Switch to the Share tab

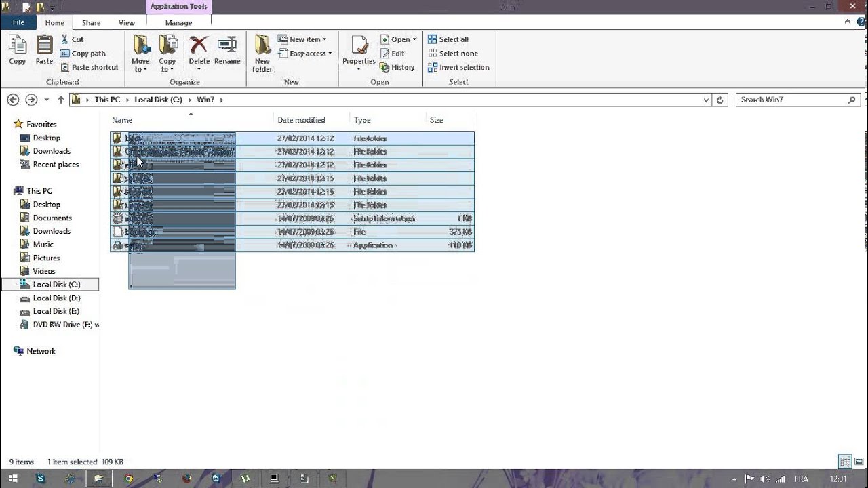91,22
